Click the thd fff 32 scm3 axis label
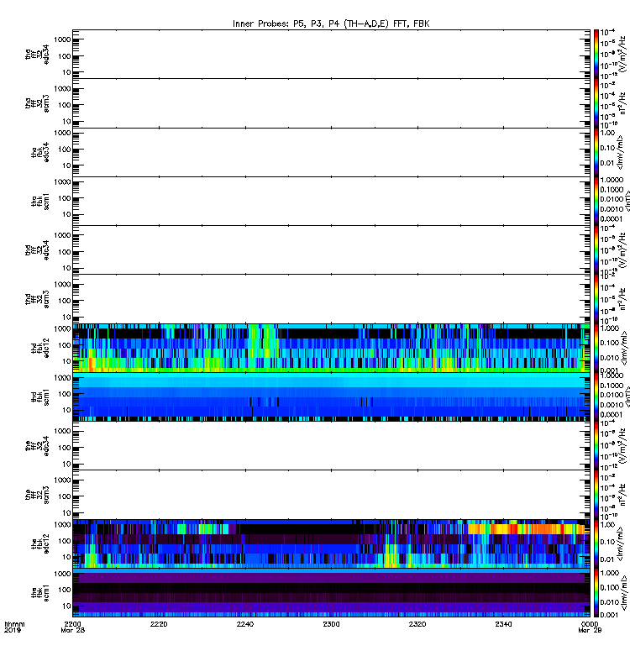Viewport: 630px width, 672px height. pyautogui.click(x=37, y=299)
